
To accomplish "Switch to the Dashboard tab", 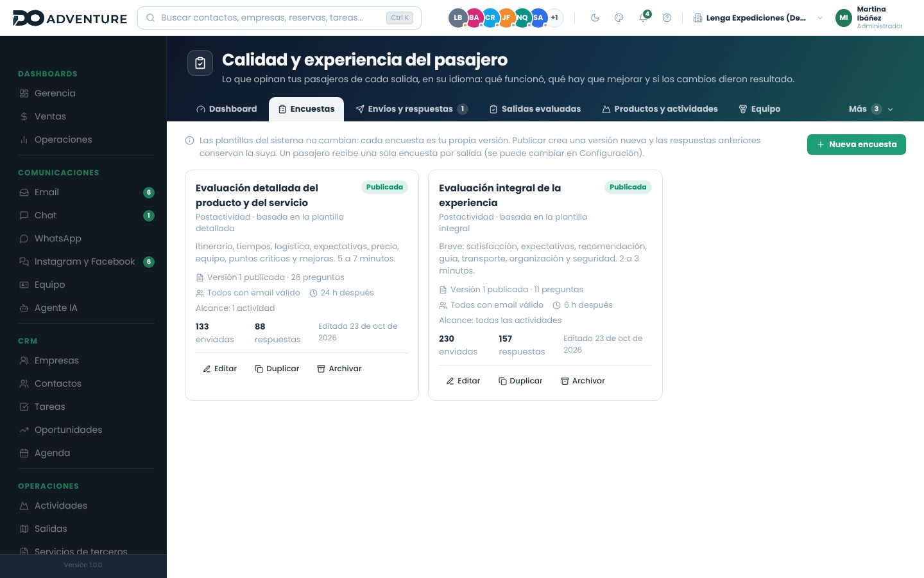I will pyautogui.click(x=227, y=109).
